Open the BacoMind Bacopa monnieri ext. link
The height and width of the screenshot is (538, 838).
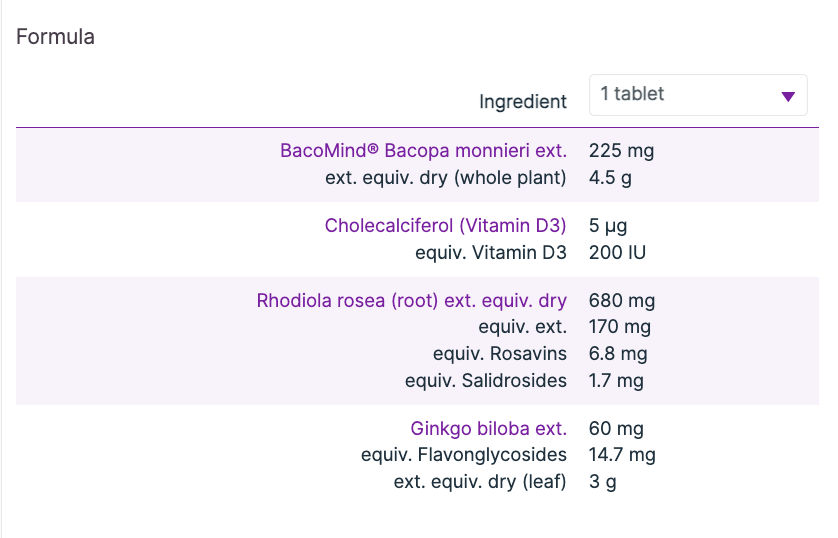(423, 151)
